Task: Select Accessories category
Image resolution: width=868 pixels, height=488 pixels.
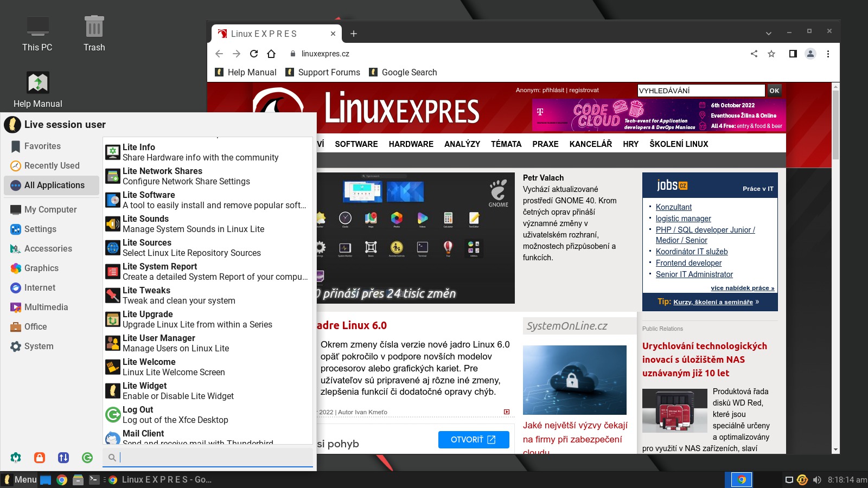Action: point(52,249)
